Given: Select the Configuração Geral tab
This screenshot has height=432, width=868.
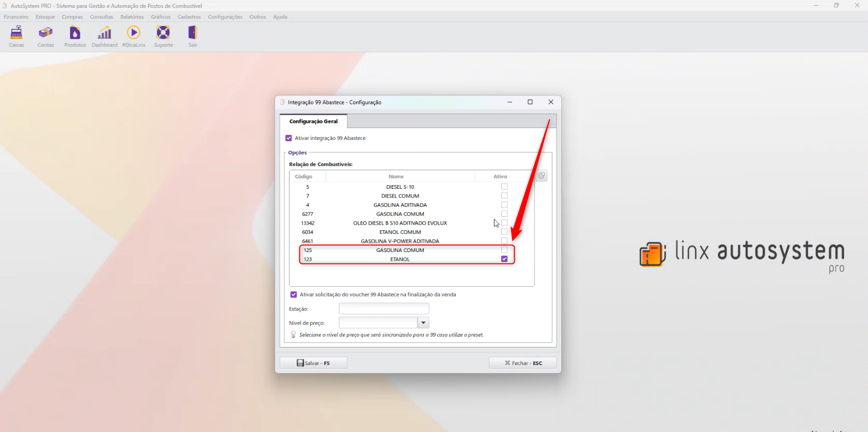Looking at the screenshot, I should (x=313, y=121).
